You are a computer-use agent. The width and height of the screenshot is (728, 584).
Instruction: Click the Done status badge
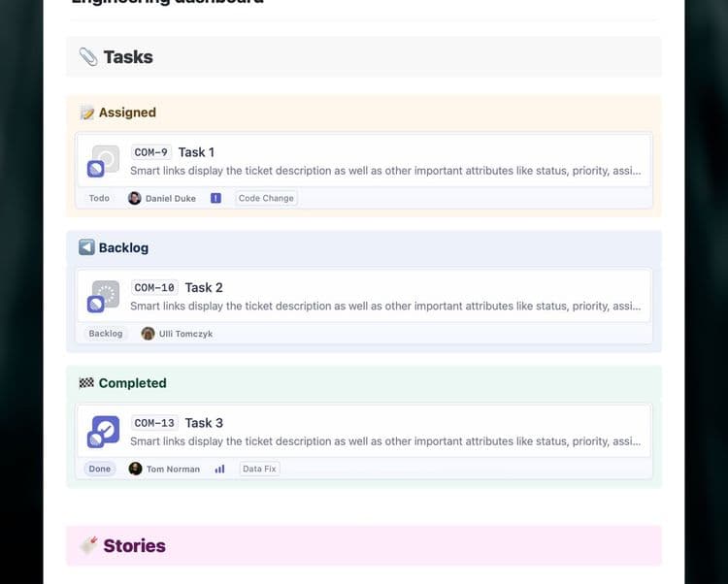click(x=100, y=469)
